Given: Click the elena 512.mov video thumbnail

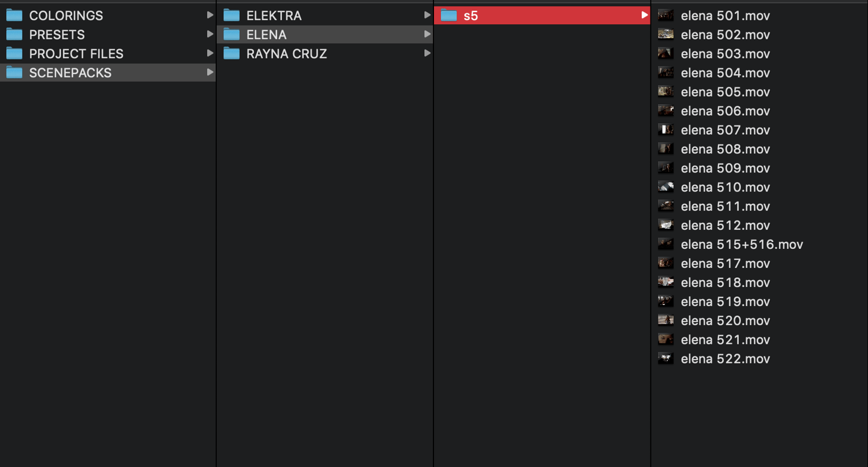Looking at the screenshot, I should pos(665,225).
